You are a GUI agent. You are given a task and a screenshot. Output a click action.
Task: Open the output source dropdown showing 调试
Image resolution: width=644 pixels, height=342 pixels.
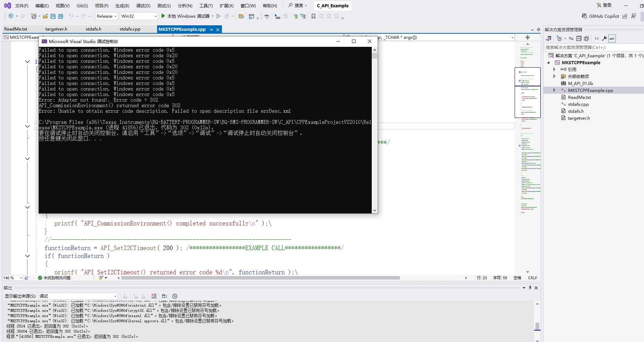(x=78, y=296)
